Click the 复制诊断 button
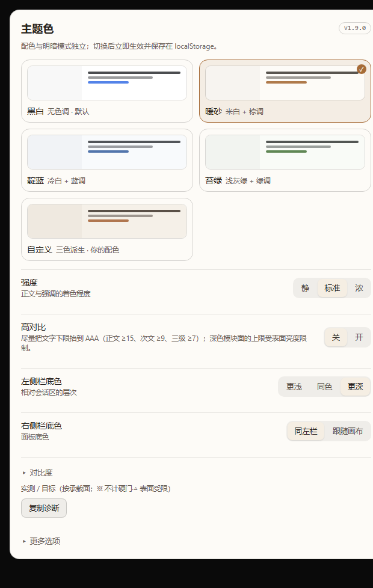Screen dimensions: 373x588 click(x=44, y=508)
